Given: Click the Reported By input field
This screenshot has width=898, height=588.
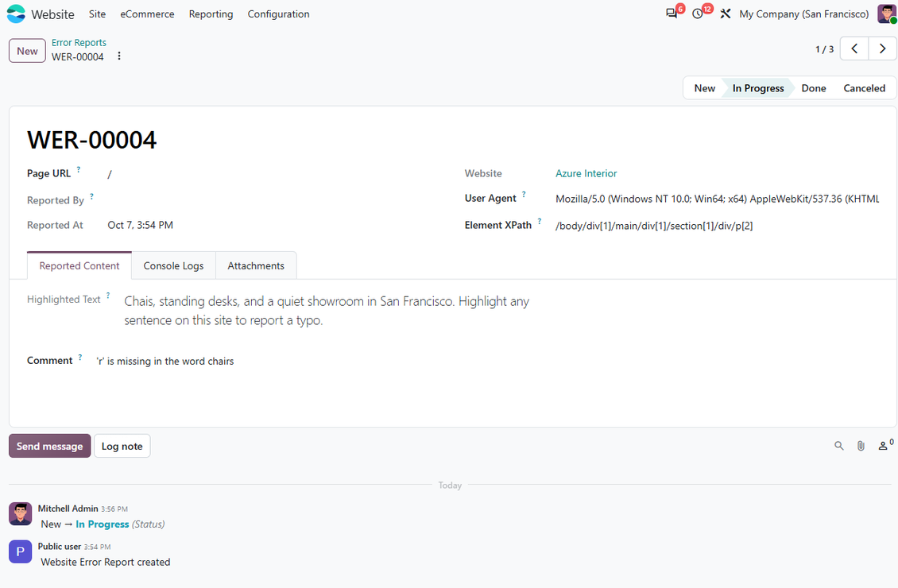Looking at the screenshot, I should point(275,200).
